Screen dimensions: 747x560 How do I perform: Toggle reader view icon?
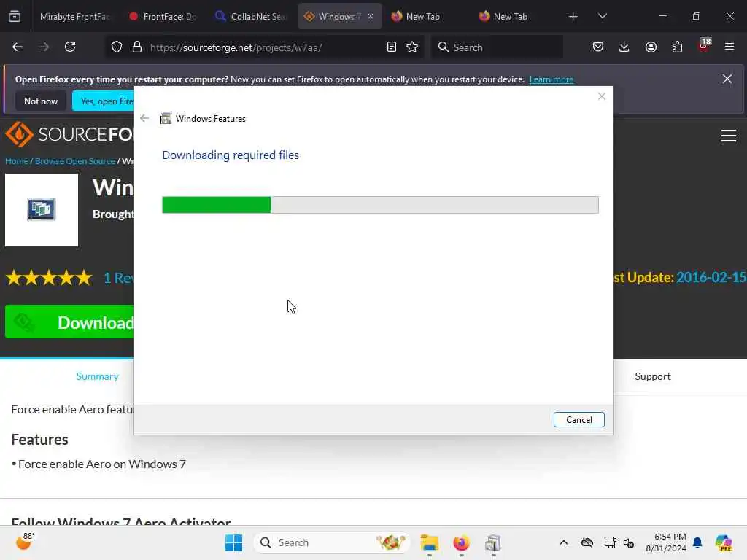click(x=392, y=47)
